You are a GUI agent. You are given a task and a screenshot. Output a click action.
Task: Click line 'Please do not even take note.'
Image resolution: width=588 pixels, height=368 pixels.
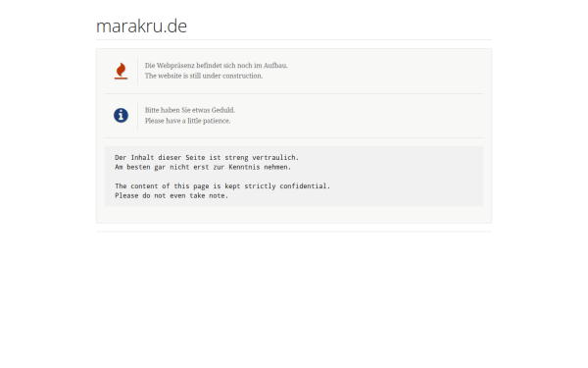[171, 195]
